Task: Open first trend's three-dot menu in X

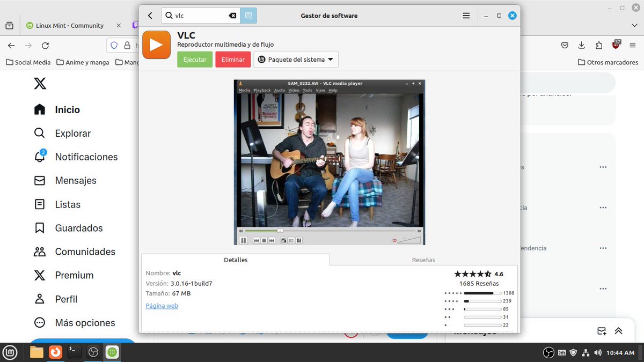Action: (x=603, y=167)
